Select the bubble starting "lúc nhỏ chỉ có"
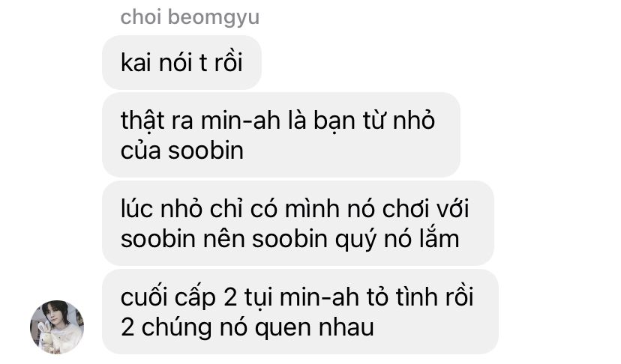Screen dimensions: 621x364 (x=298, y=223)
